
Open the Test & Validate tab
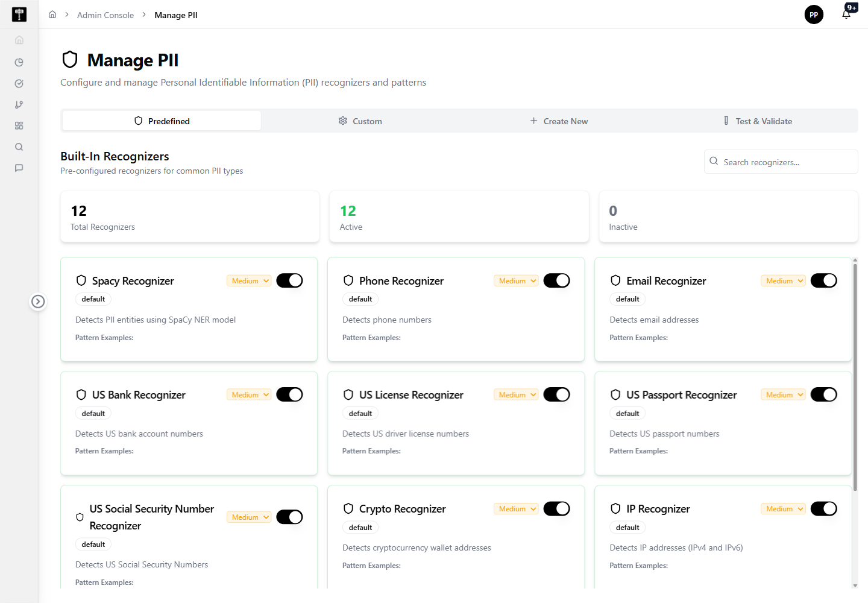tap(758, 121)
